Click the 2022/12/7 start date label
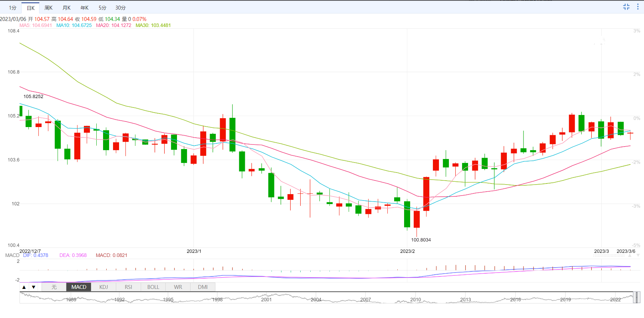Viewport: 644px width, 318px height. pyautogui.click(x=30, y=251)
